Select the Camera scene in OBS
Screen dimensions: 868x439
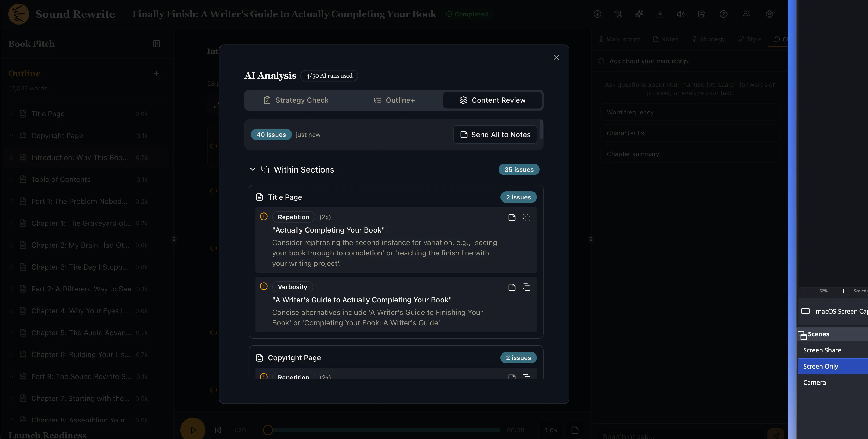coord(833,383)
